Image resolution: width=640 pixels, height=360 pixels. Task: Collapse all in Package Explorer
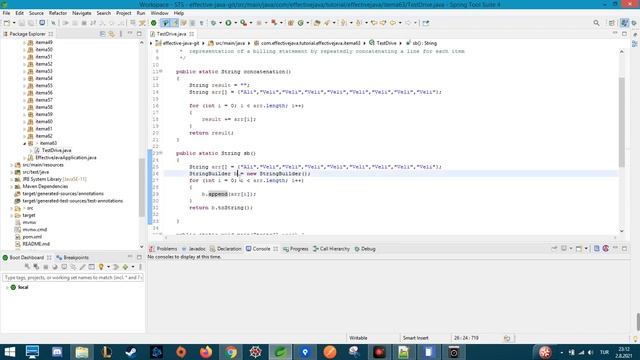tap(102, 34)
